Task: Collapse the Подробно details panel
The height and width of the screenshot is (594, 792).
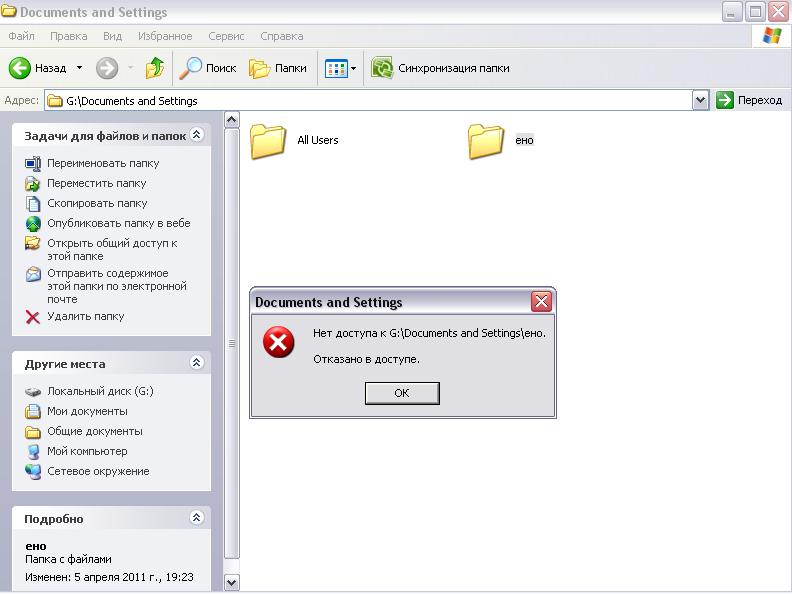Action: (196, 518)
